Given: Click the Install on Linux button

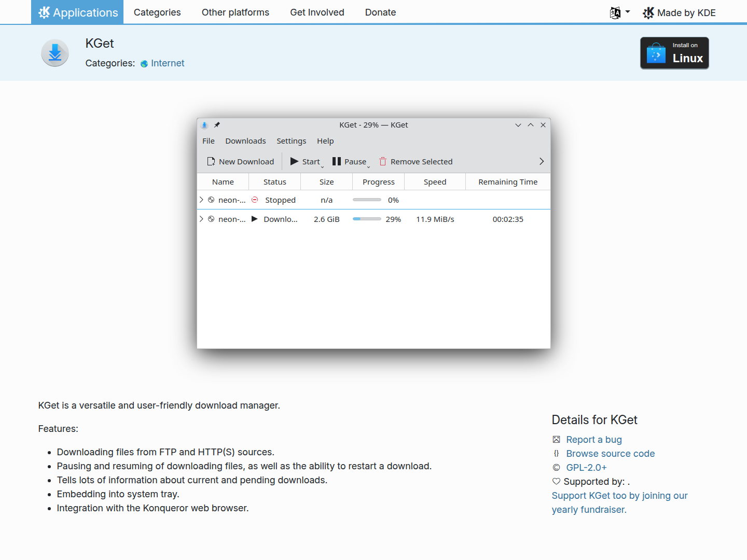Looking at the screenshot, I should tap(674, 53).
